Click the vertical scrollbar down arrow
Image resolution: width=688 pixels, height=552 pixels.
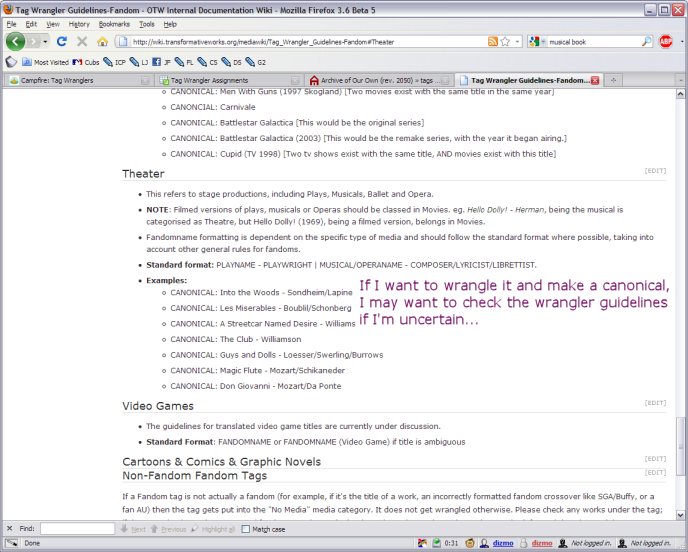681,515
